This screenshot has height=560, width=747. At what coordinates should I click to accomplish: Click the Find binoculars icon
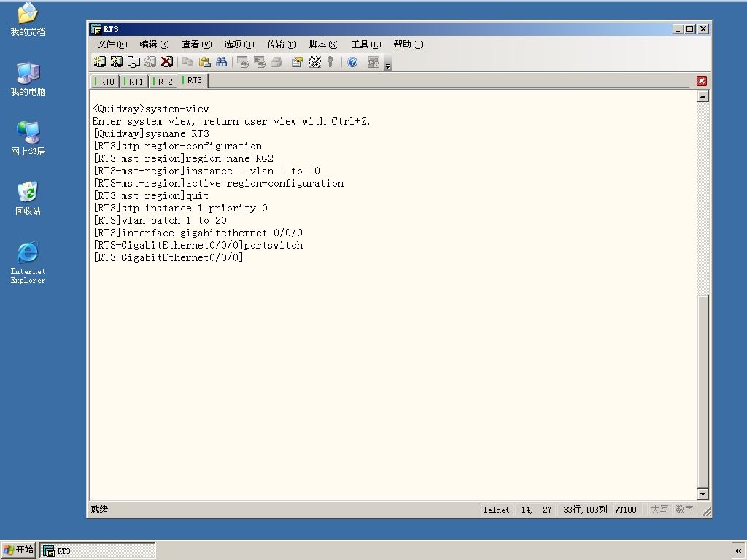[222, 62]
